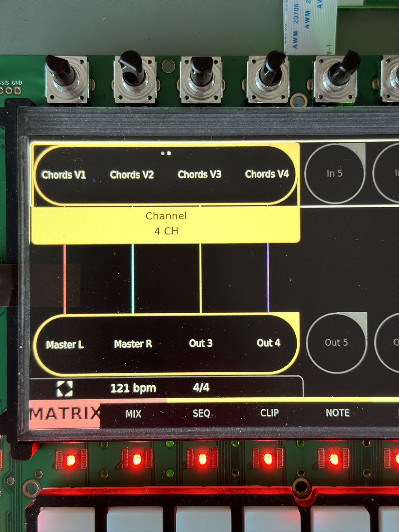
Task: Select the Out 4 output
Action: pos(268,343)
